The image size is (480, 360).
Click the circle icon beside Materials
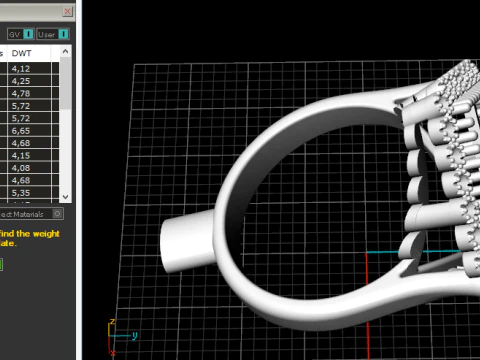57,214
